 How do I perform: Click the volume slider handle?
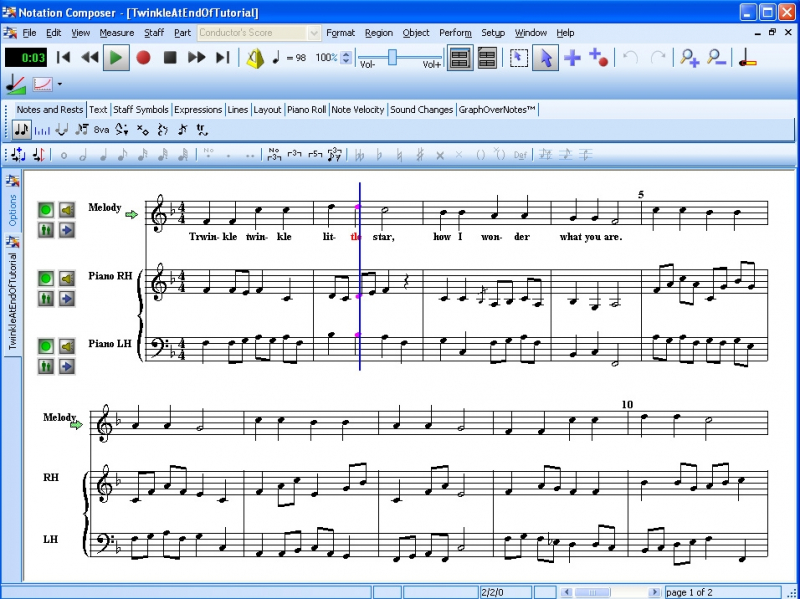coord(392,57)
